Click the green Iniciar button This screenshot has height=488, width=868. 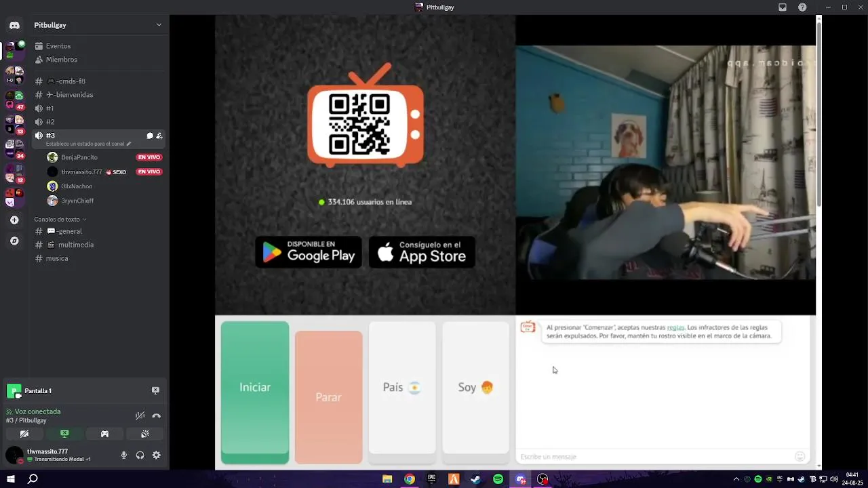click(255, 392)
